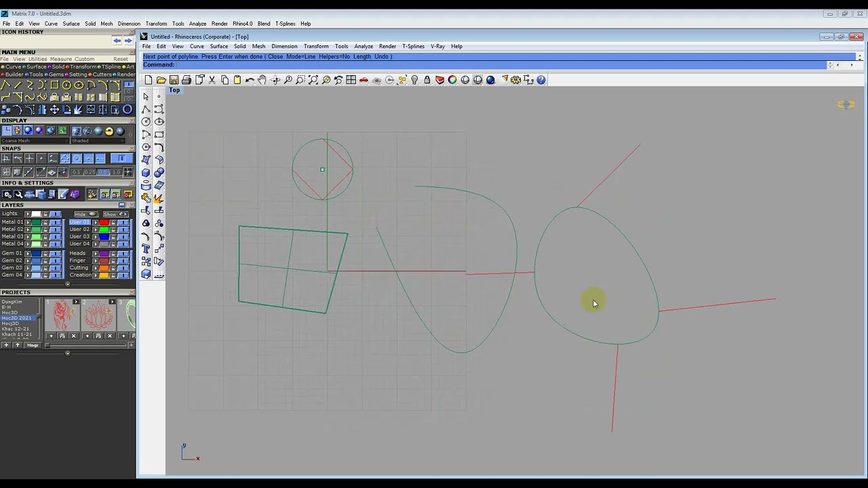The width and height of the screenshot is (868, 488).
Task: Click the Show button in Layers panel
Action: pos(116,214)
